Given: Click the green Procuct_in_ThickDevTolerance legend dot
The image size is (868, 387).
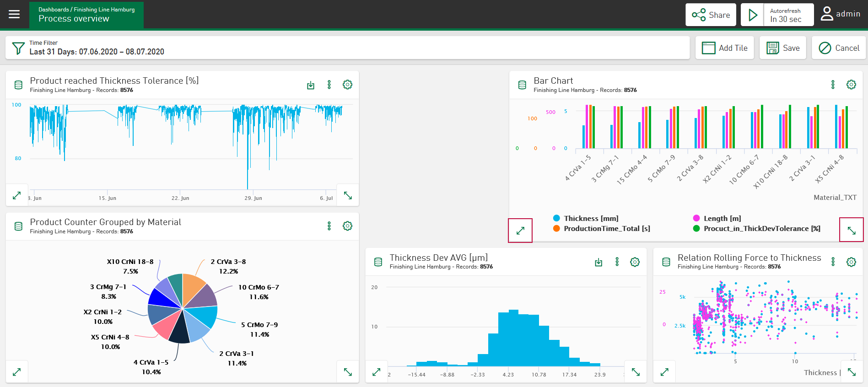Looking at the screenshot, I should [696, 229].
